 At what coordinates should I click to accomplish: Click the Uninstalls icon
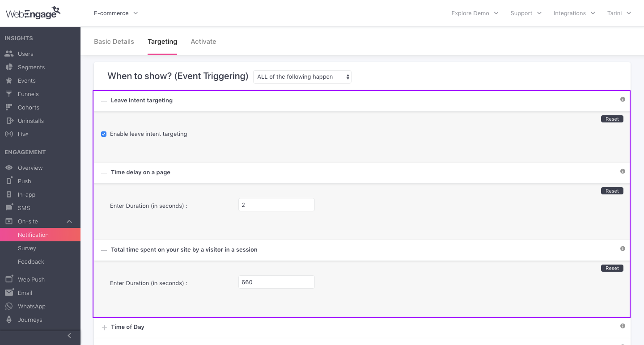pyautogui.click(x=9, y=121)
